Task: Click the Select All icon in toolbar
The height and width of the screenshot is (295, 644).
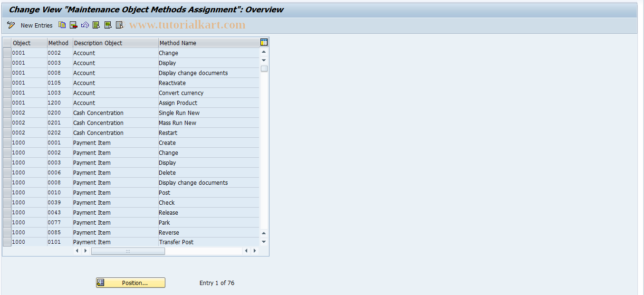Action: 96,25
